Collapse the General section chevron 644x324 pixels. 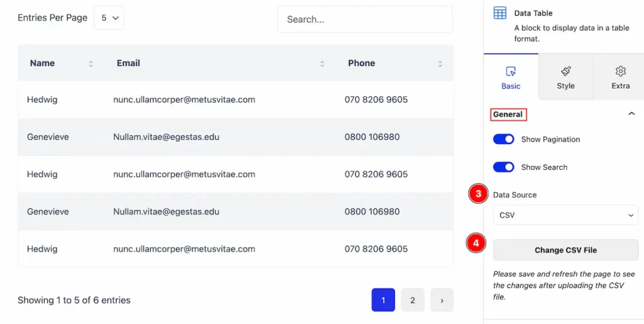coord(631,114)
